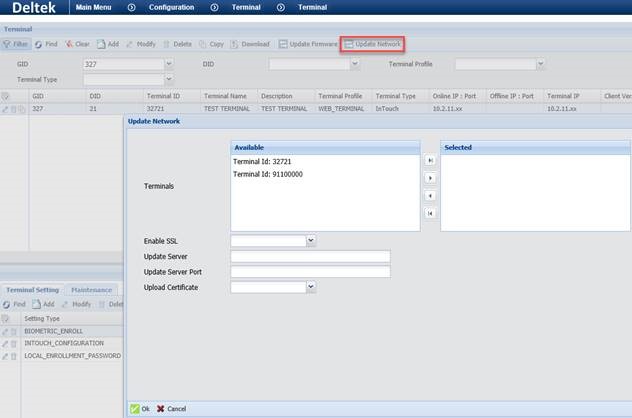Image resolution: width=632 pixels, height=418 pixels.
Task: Remove all terminals from Selected list
Action: coord(430,213)
